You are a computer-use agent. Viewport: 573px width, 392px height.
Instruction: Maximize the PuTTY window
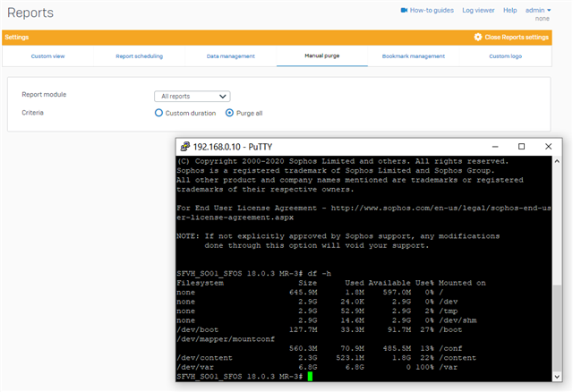click(521, 147)
